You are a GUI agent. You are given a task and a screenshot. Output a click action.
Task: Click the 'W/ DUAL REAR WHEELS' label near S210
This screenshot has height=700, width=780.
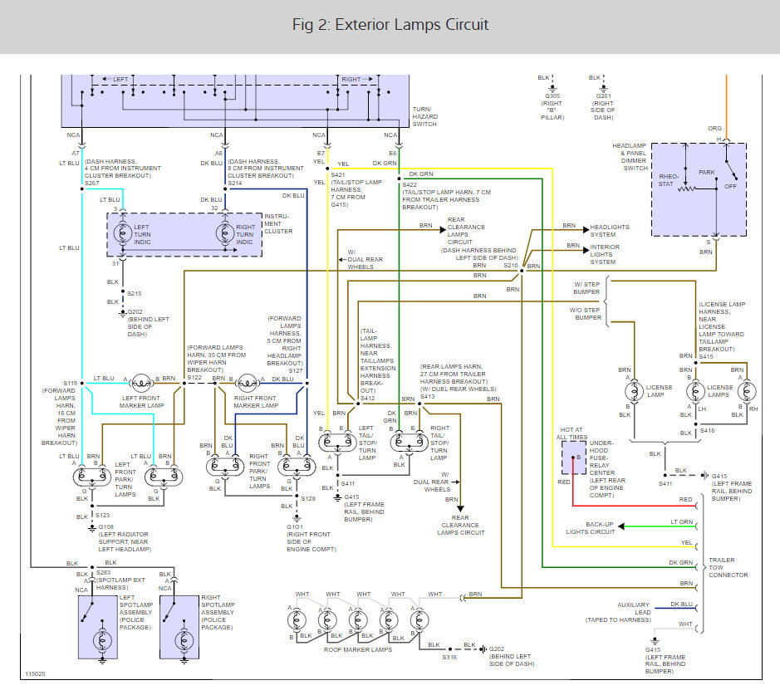pyautogui.click(x=365, y=260)
